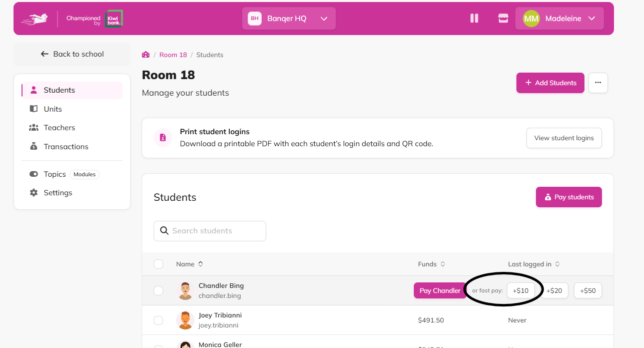Click the Pay Chandler button
The image size is (644, 348).
440,290
